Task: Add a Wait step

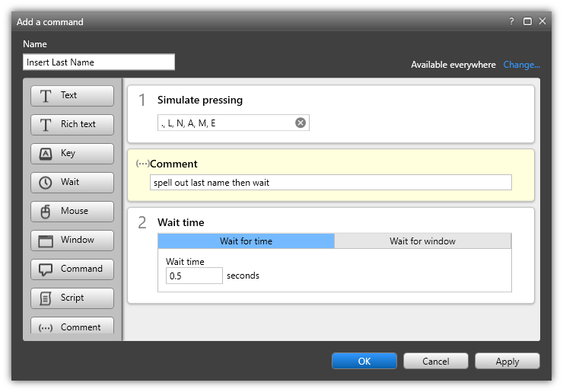Action: pos(72,182)
